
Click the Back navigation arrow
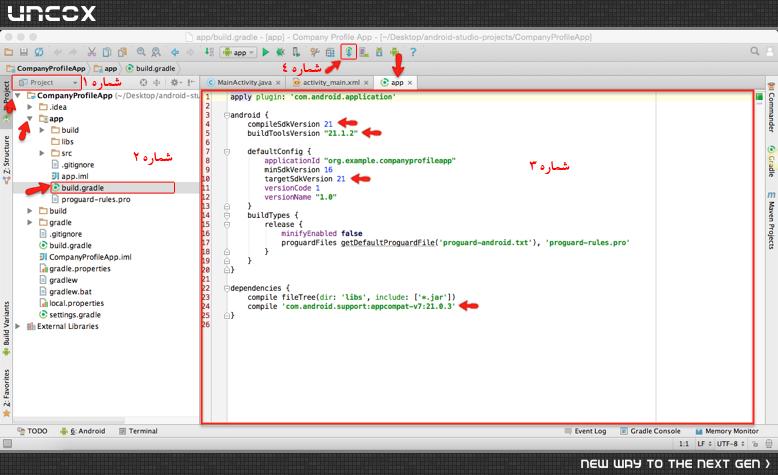point(175,52)
